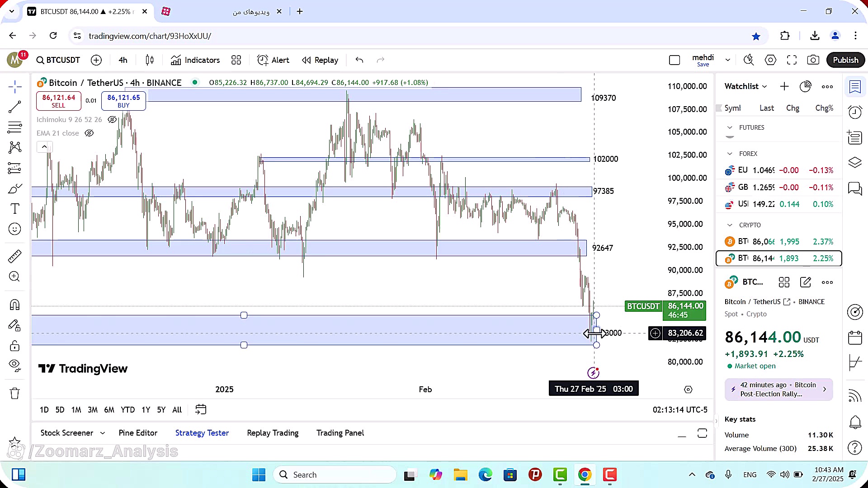Open File Explorer from taskbar

coord(460,475)
